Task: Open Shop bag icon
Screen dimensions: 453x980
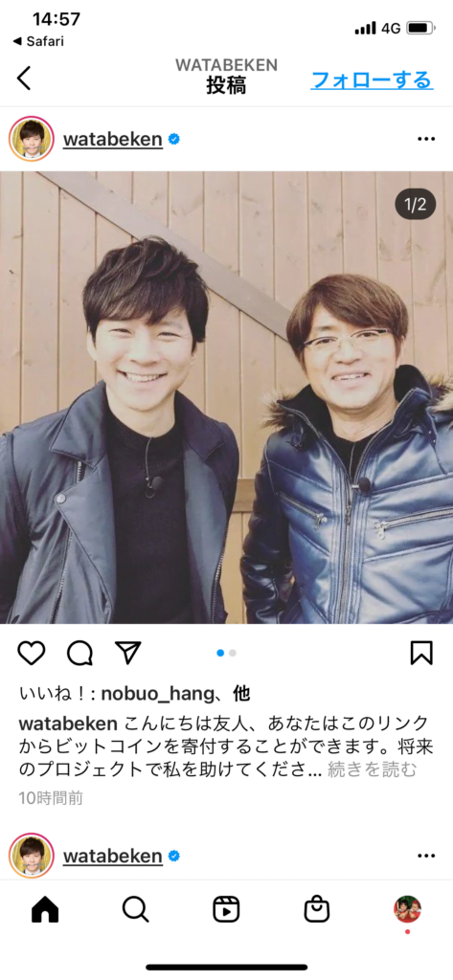Action: tap(317, 909)
